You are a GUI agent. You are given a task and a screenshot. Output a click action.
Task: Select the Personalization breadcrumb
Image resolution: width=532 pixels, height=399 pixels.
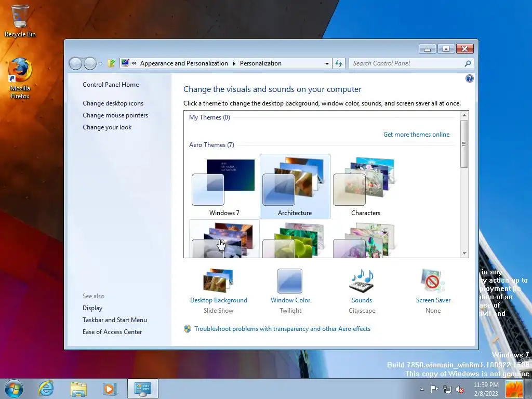[261, 63]
